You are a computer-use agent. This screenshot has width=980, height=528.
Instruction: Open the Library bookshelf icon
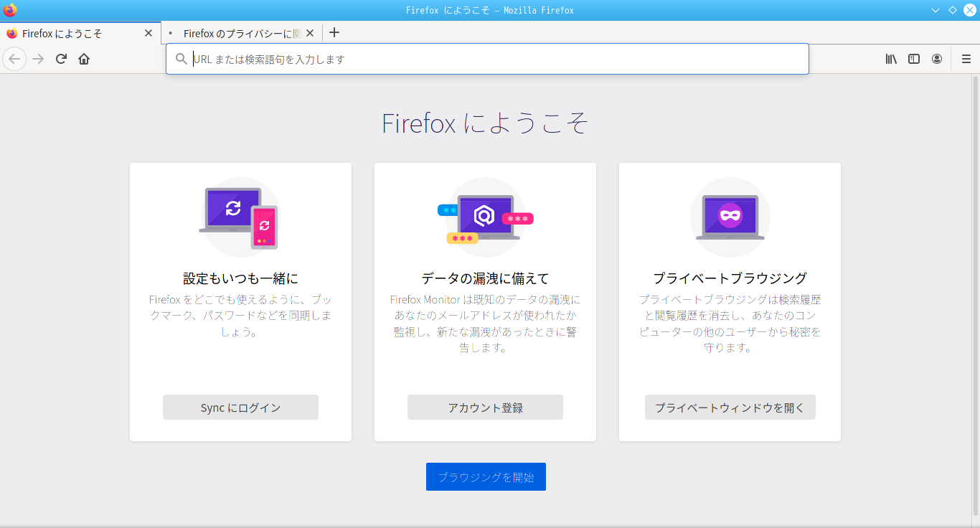point(891,59)
